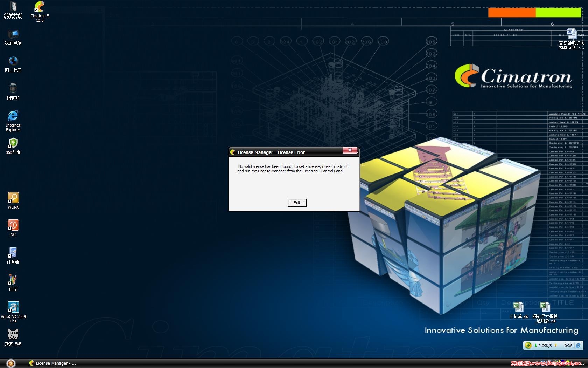The width and height of the screenshot is (588, 368).
Task: Select the 熊族.EXE desktop icon
Action: point(13,338)
